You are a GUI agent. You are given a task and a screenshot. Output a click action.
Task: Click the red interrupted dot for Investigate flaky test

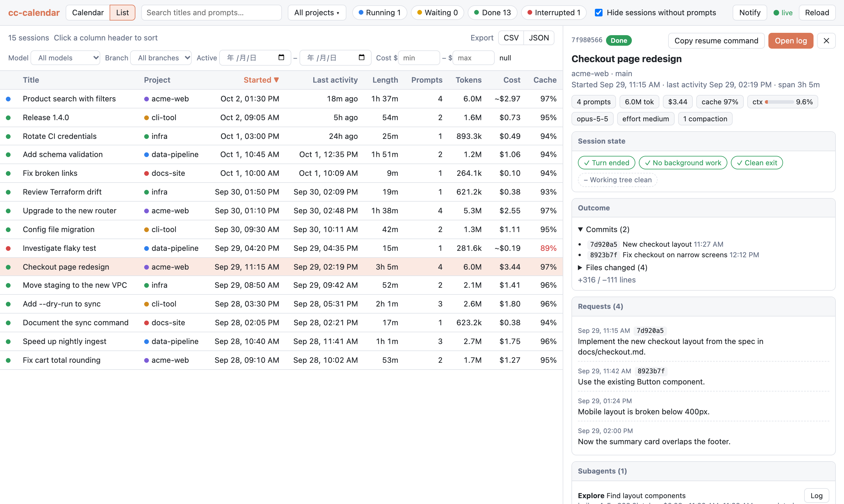(x=8, y=248)
